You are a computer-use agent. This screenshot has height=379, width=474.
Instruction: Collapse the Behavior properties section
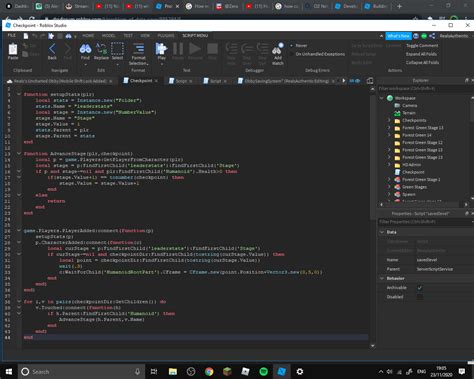point(382,278)
